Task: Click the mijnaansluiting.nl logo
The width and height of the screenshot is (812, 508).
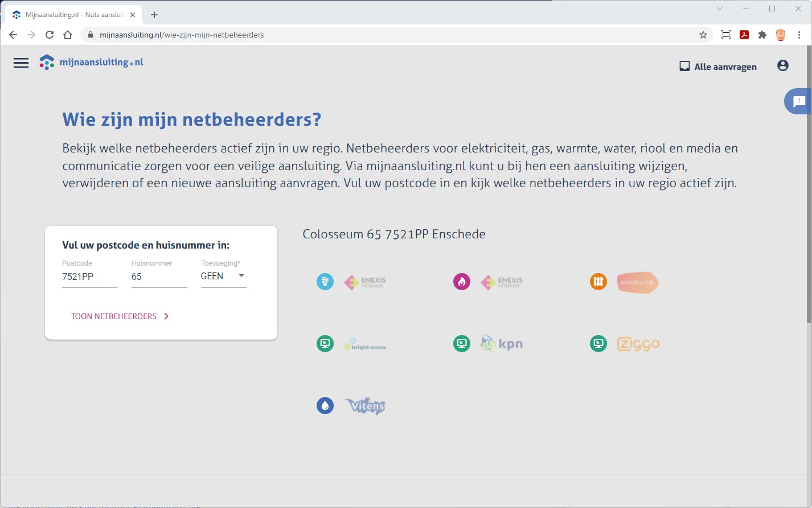Action: [91, 62]
